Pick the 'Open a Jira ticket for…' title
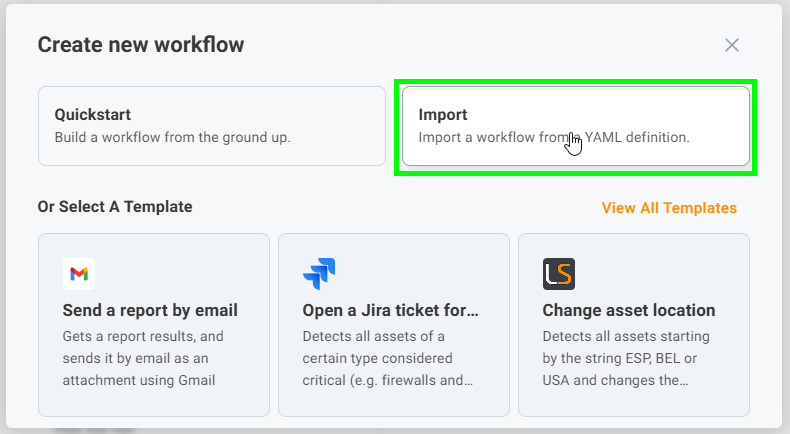This screenshot has width=790, height=434. pos(390,310)
